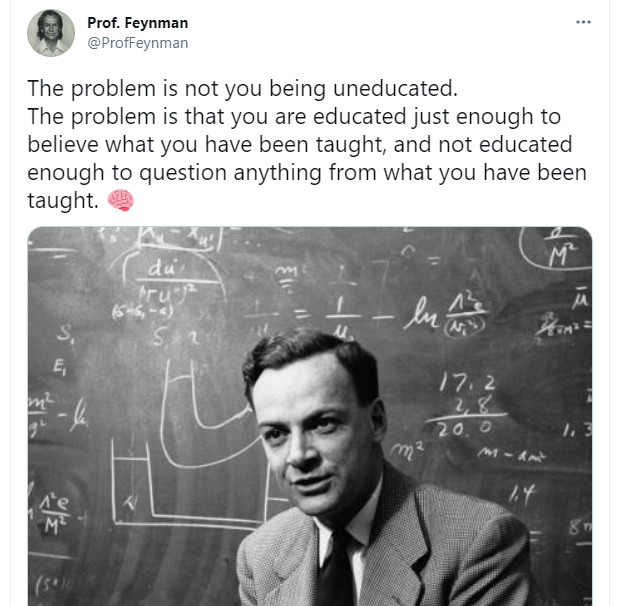The height and width of the screenshot is (606, 618).
Task: Click the Λ²e over M² formula at bottom-left
Action: click(x=54, y=513)
